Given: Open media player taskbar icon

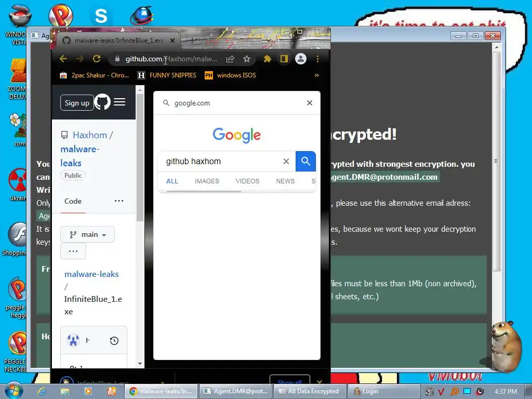Looking at the screenshot, I should point(88,391).
